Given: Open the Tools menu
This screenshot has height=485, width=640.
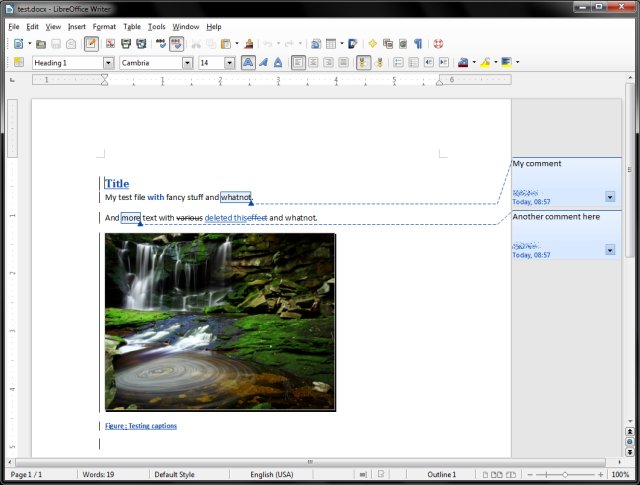Looking at the screenshot, I should (x=156, y=27).
